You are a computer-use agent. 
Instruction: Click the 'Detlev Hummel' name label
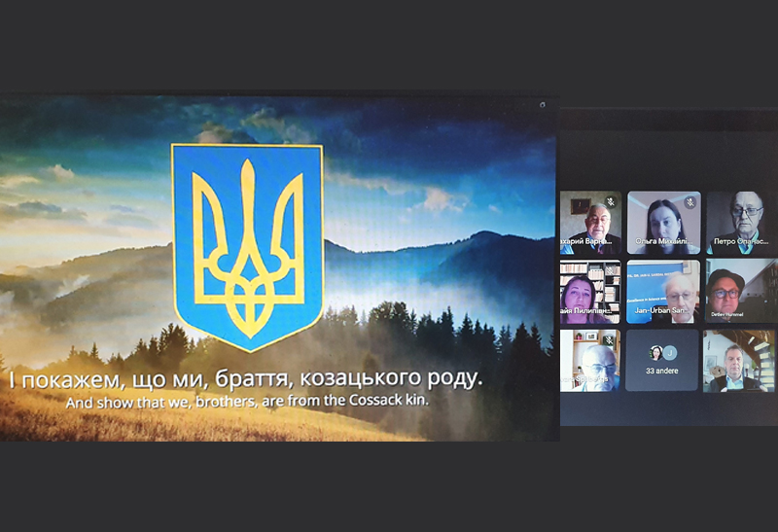[726, 315]
